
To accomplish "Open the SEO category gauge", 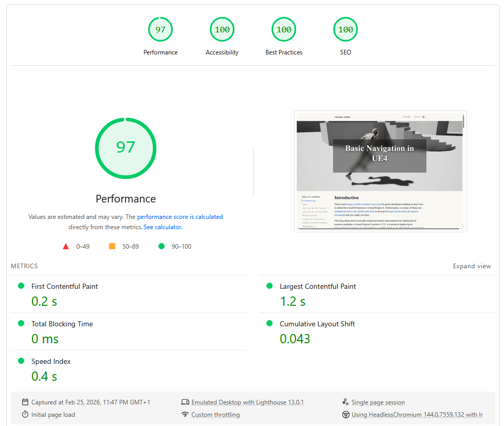I will (x=346, y=29).
